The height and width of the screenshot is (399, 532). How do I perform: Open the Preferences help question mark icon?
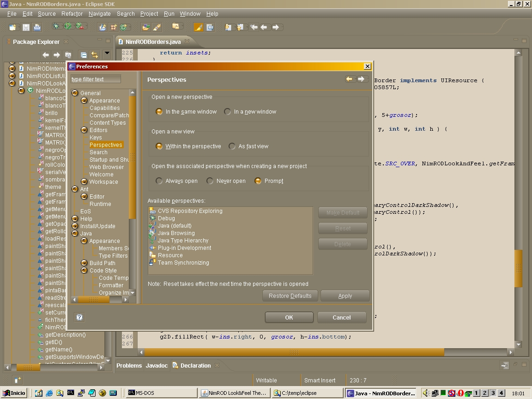coord(79,317)
